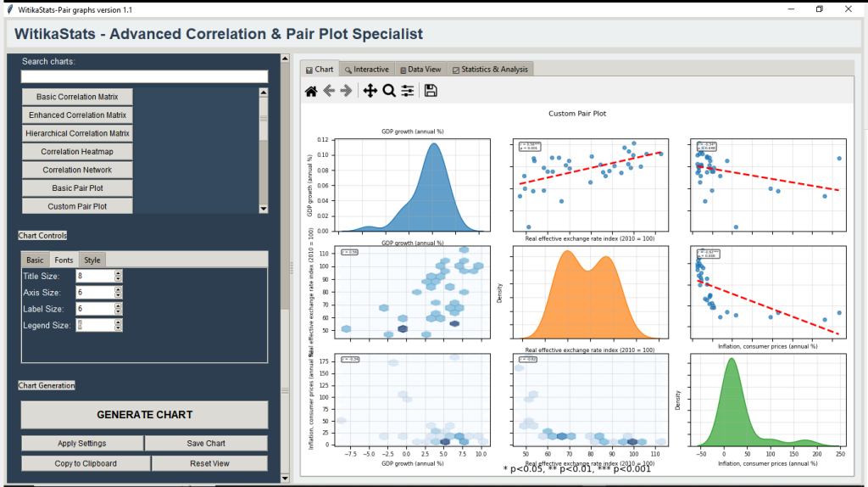868x487 pixels.
Task: Save figure with the floppy disk icon
Action: pos(431,91)
